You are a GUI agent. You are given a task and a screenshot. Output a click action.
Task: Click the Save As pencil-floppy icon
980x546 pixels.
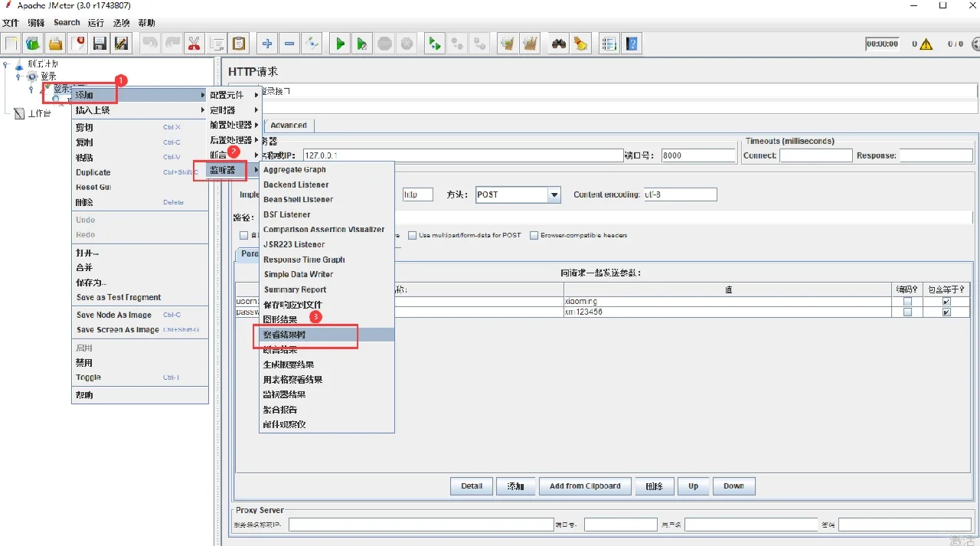122,44
